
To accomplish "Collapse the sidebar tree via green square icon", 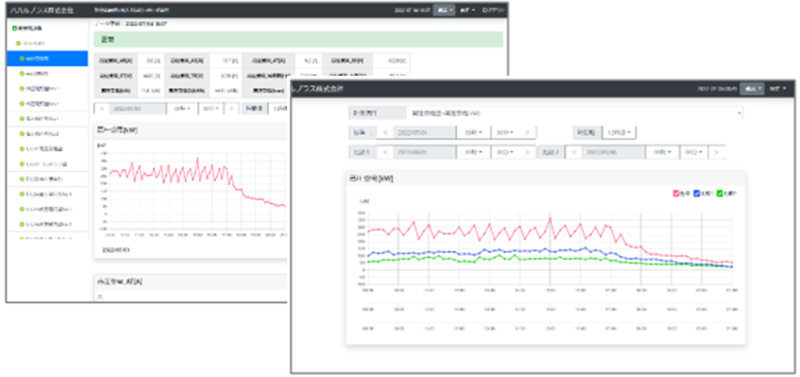I will click(x=14, y=28).
